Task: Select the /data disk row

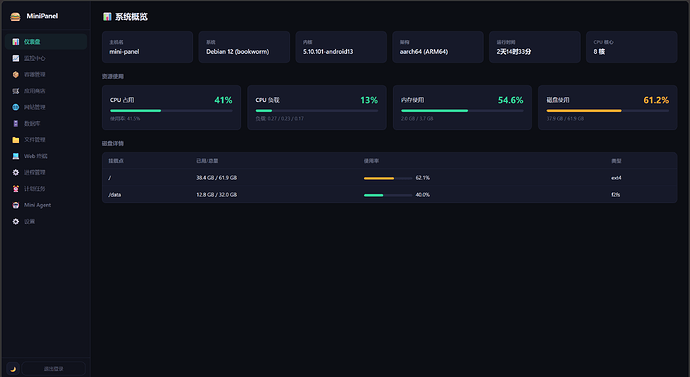Action: coord(389,194)
